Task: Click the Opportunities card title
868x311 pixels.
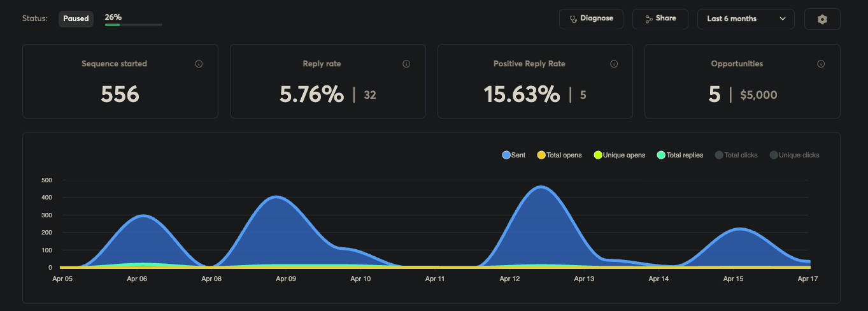Action: (x=737, y=64)
